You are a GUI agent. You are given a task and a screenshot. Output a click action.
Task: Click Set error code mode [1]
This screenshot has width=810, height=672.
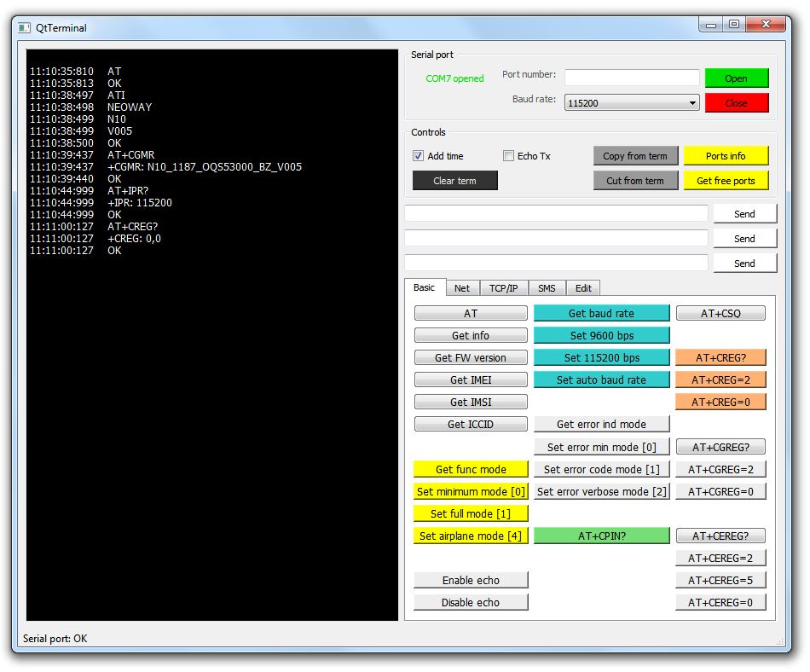(602, 470)
